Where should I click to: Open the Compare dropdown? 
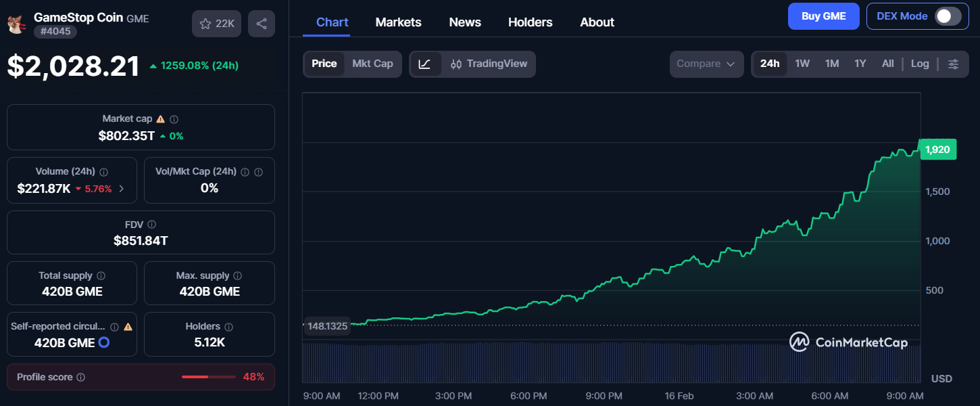click(x=706, y=64)
